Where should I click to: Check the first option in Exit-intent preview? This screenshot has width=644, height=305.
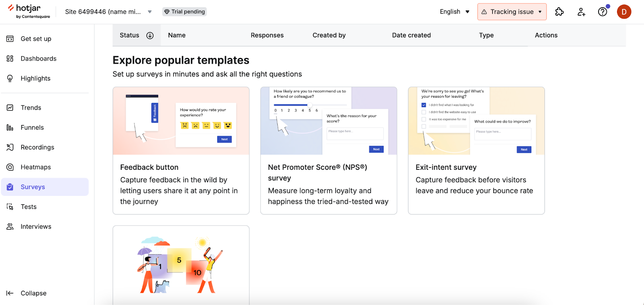[423, 105]
